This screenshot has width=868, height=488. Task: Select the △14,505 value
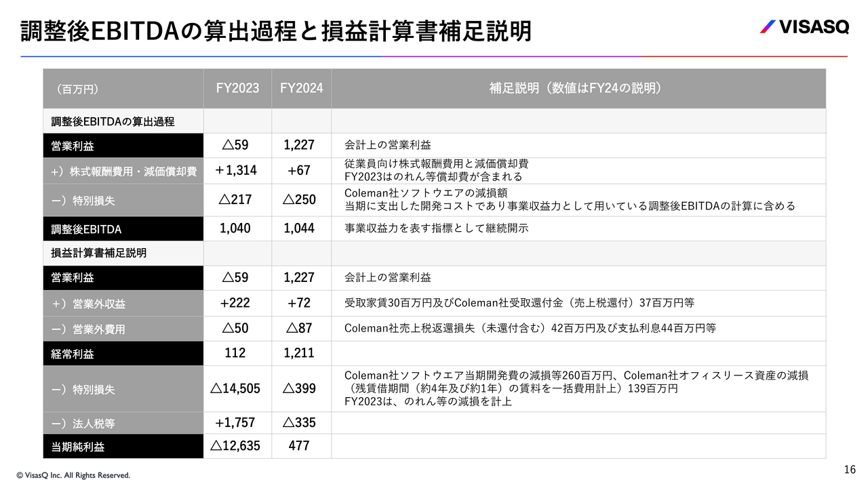coord(235,389)
